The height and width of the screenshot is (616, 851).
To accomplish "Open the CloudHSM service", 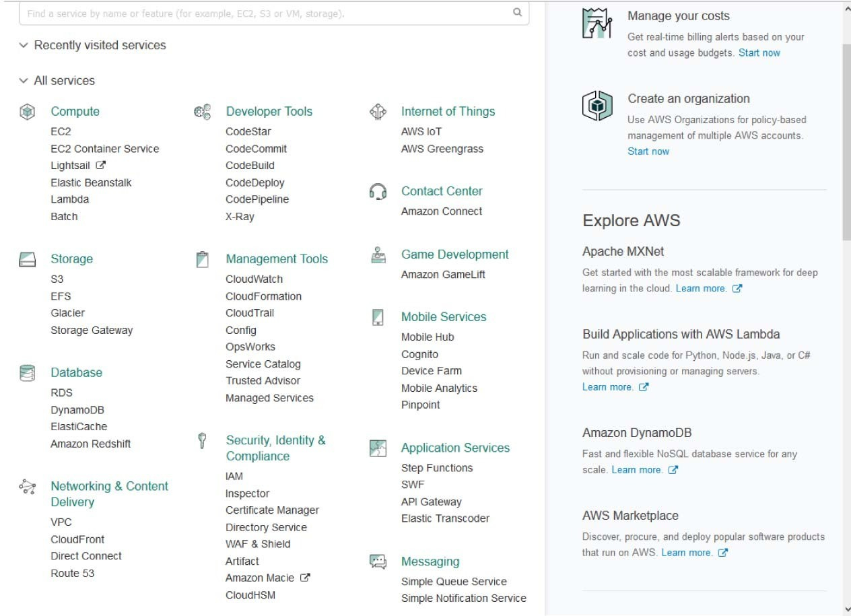I will [x=250, y=595].
